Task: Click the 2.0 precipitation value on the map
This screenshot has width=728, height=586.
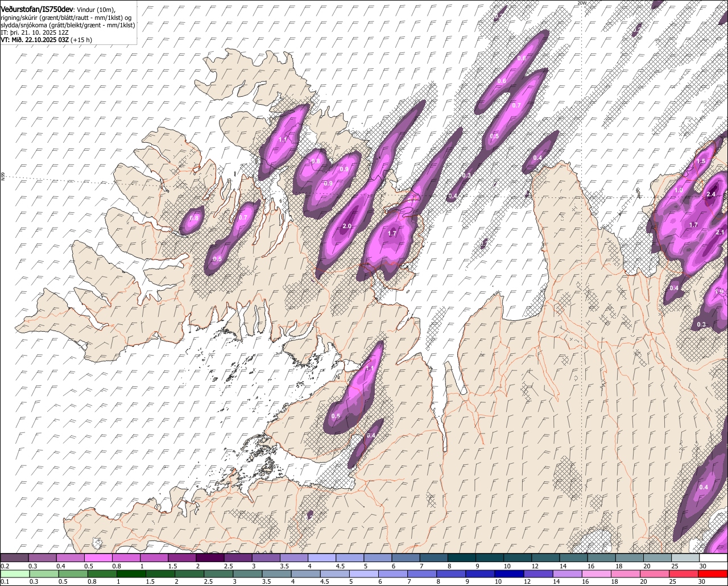Action: click(x=347, y=226)
